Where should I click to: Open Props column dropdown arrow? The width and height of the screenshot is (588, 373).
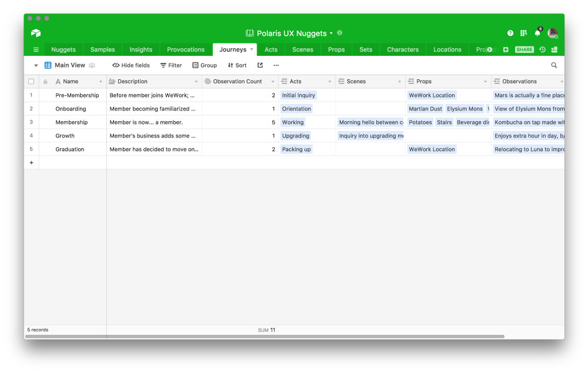pyautogui.click(x=485, y=82)
